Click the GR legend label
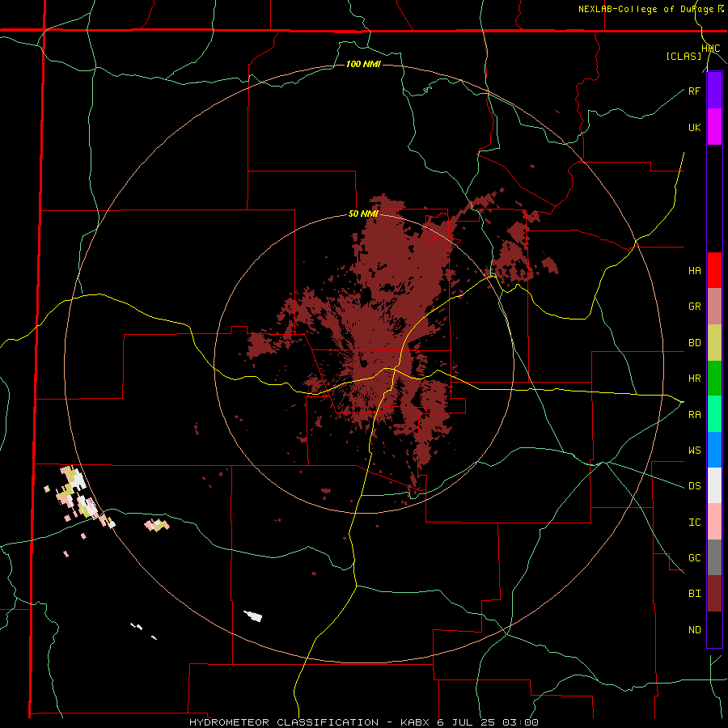 tap(694, 307)
